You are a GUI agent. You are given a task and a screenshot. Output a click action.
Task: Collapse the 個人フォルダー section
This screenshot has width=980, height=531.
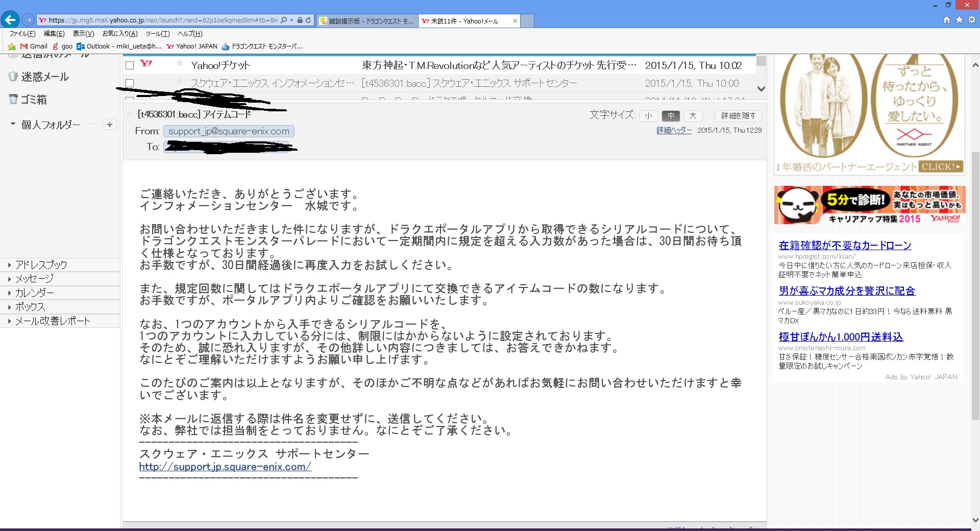pyautogui.click(x=13, y=124)
